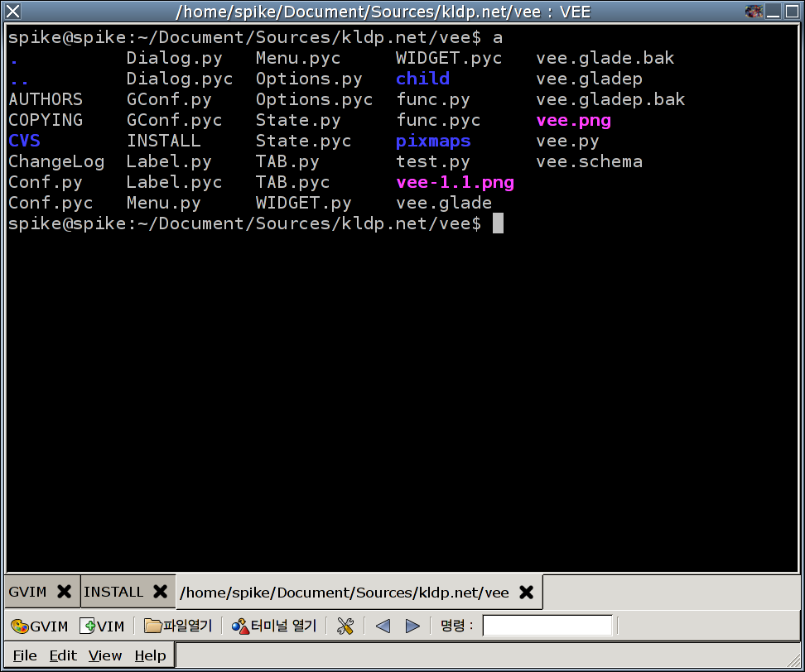The image size is (805, 672).
Task: Close the kldp.net/vee terminal tab
Action: click(526, 593)
